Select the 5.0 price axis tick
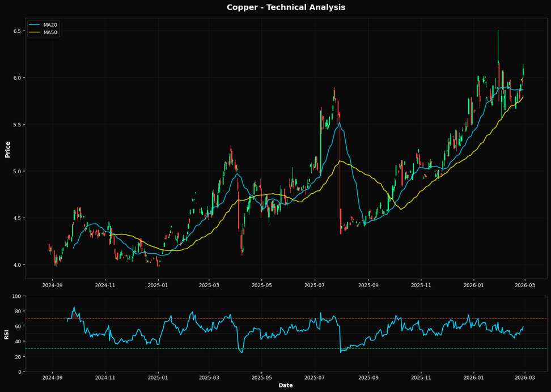The width and height of the screenshot is (551, 392). (17, 171)
